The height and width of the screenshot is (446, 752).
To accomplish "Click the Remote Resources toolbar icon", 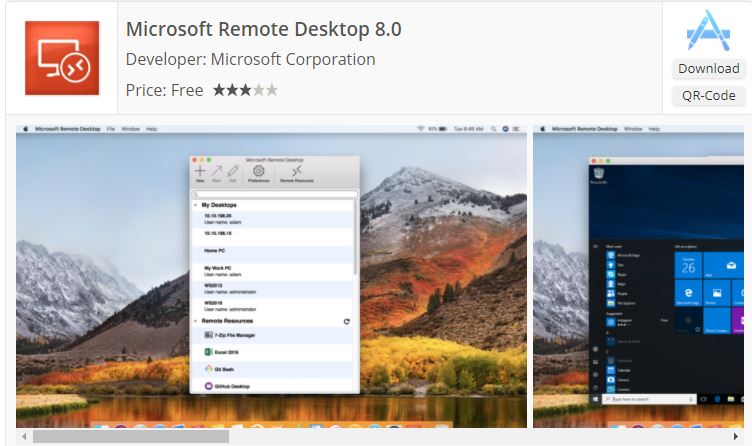I will (x=296, y=174).
